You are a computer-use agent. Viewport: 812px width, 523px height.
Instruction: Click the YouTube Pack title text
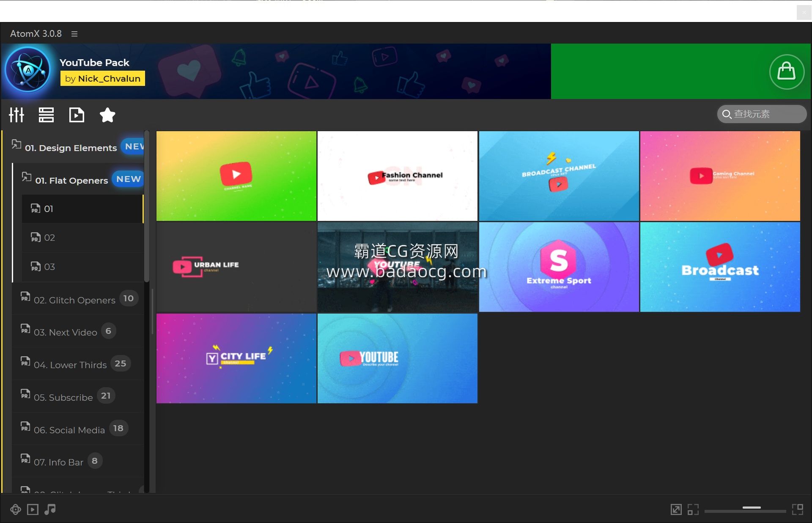click(94, 63)
